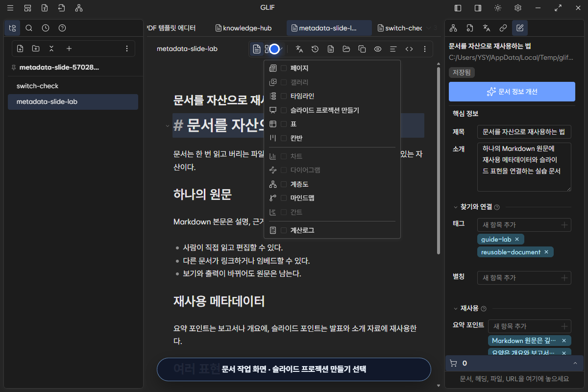This screenshot has height=392, width=588.
Task: Select the 간트 menu entry
Action: click(332, 212)
